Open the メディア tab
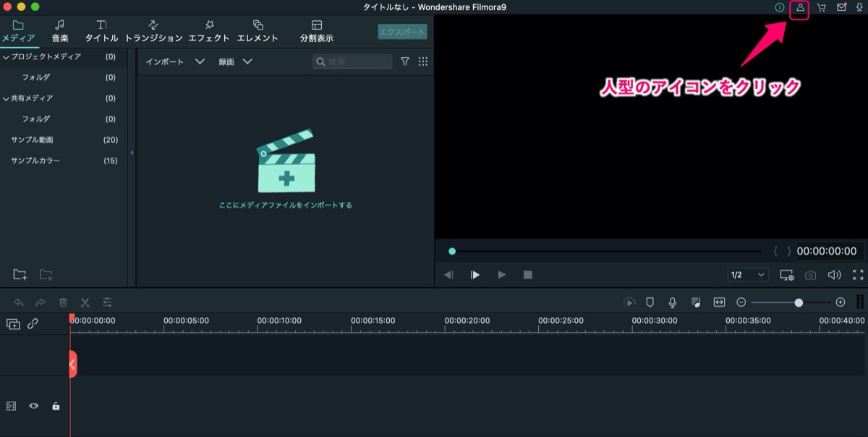Image resolution: width=868 pixels, height=437 pixels. (18, 31)
